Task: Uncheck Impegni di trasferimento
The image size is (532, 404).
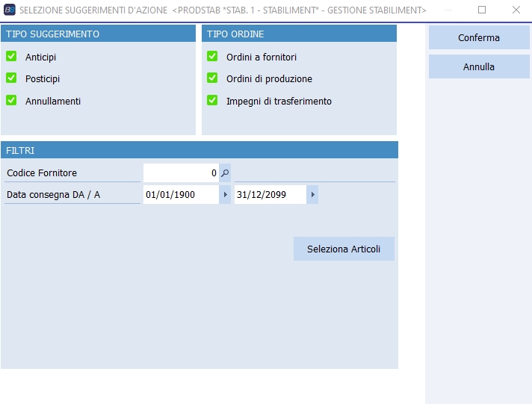Action: [212, 100]
